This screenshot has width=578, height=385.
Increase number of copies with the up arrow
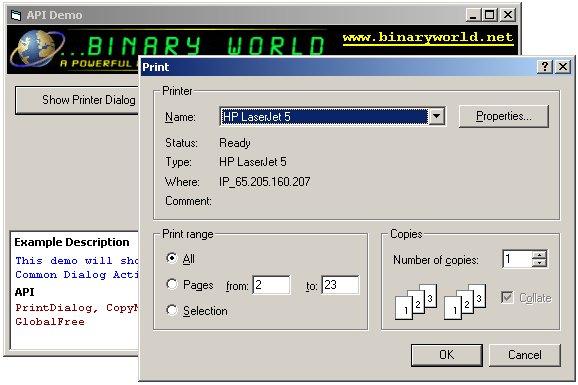[539, 255]
